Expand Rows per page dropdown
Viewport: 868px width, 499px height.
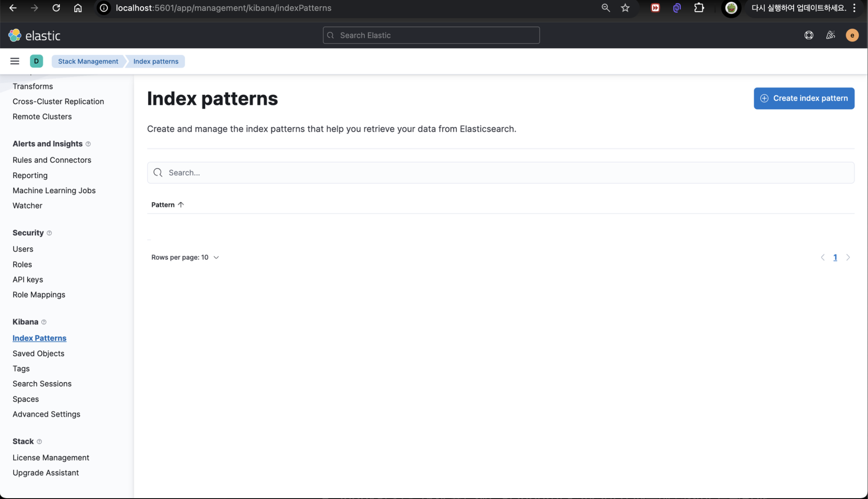[185, 257]
